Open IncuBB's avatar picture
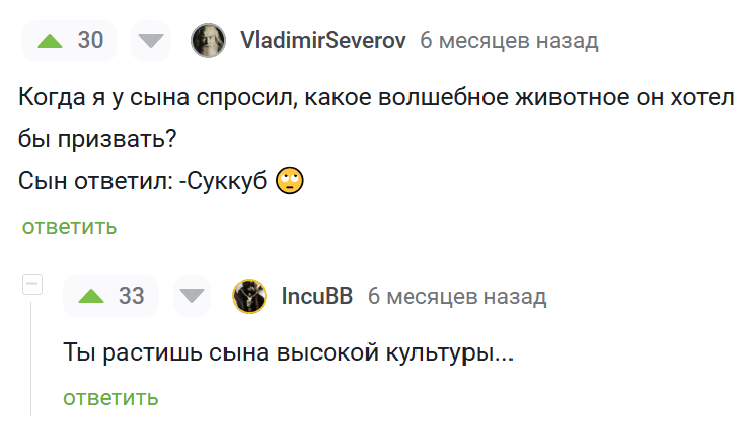Viewport: 744px width, 424px height. tap(249, 297)
